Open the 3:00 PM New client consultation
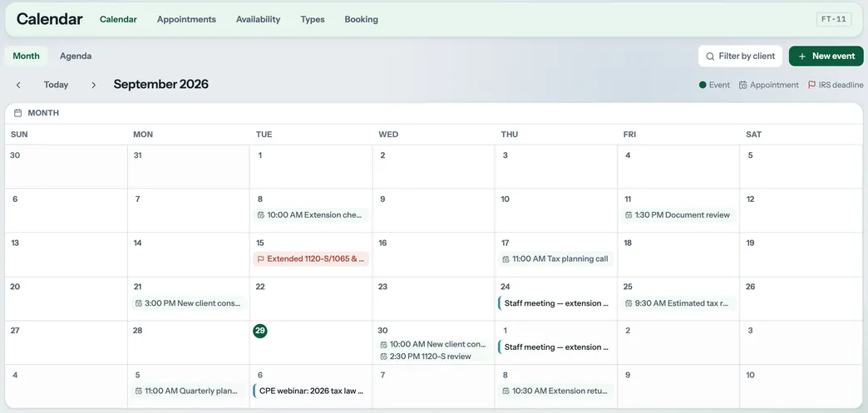The height and width of the screenshot is (413, 868). (189, 302)
